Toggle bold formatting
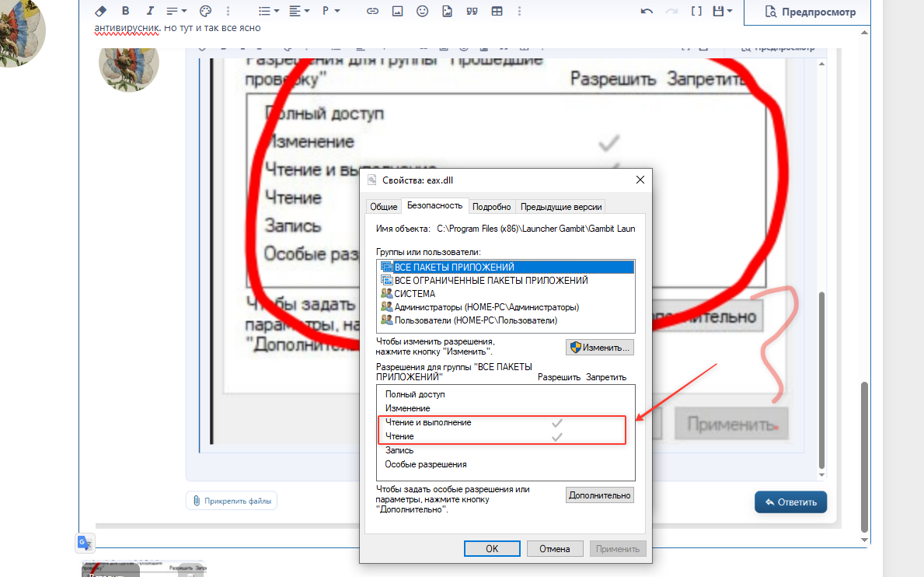Image resolution: width=924 pixels, height=577 pixels. [125, 11]
